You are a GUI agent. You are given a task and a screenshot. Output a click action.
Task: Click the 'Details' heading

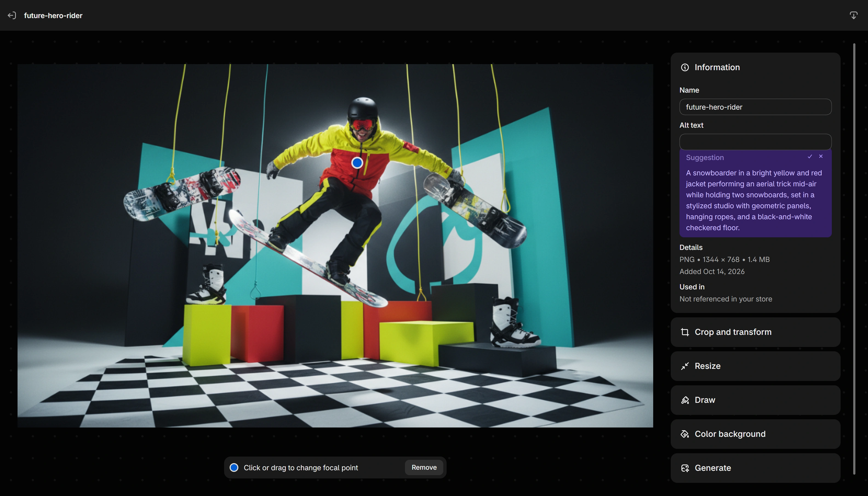690,247
